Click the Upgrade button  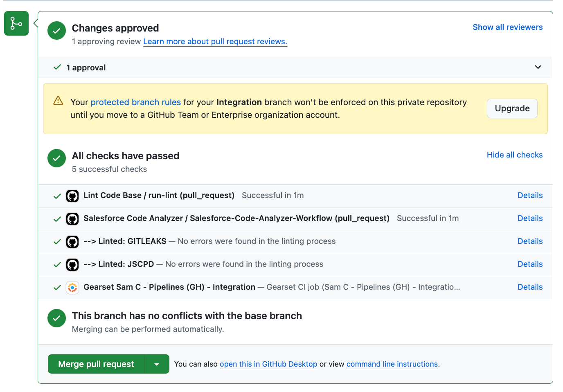tap(512, 108)
